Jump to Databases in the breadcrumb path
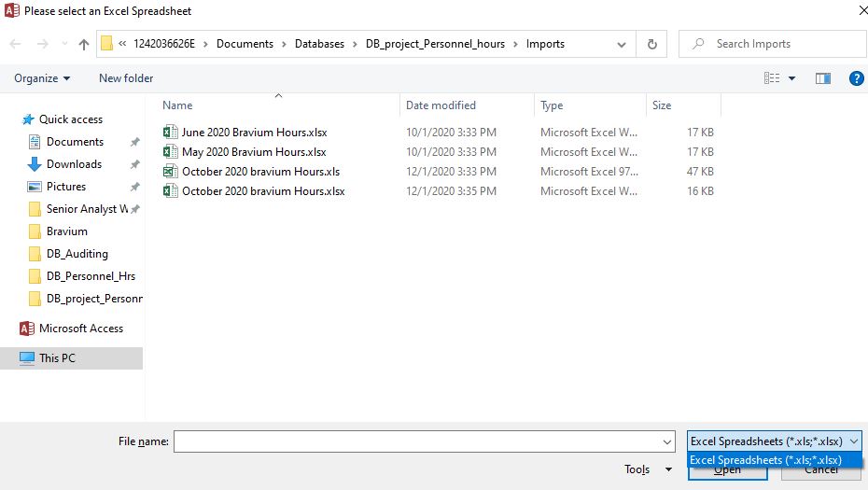Viewport: 868px width, 490px height. point(319,44)
